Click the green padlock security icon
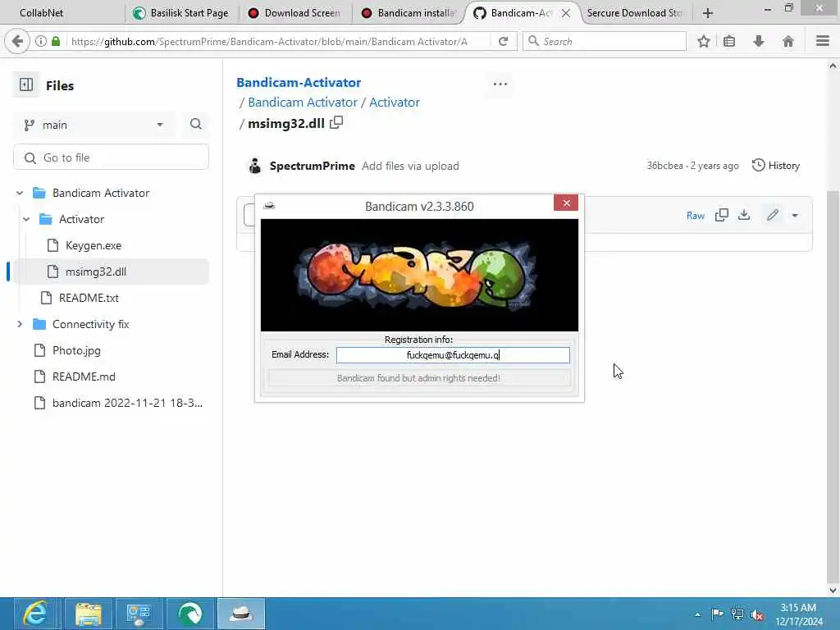 [56, 41]
